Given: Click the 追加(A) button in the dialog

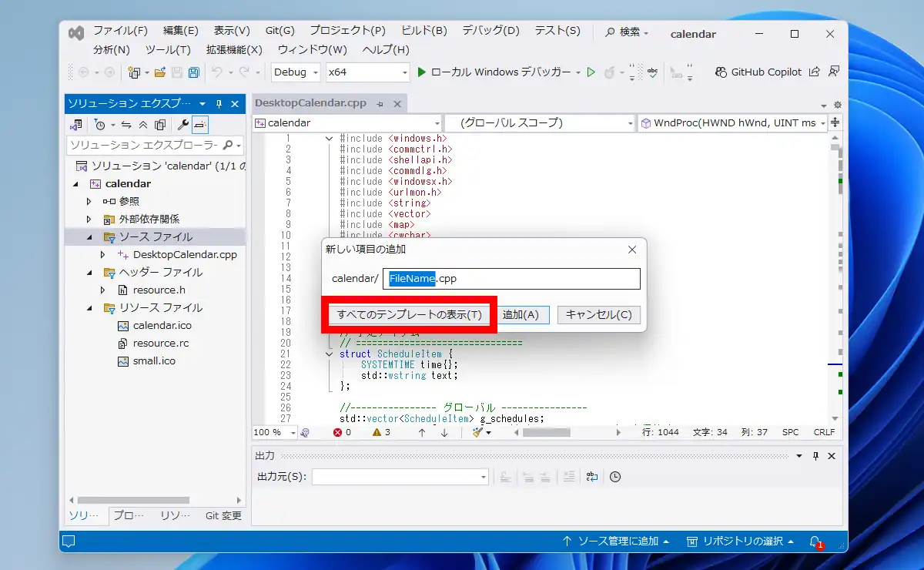Looking at the screenshot, I should click(x=521, y=315).
